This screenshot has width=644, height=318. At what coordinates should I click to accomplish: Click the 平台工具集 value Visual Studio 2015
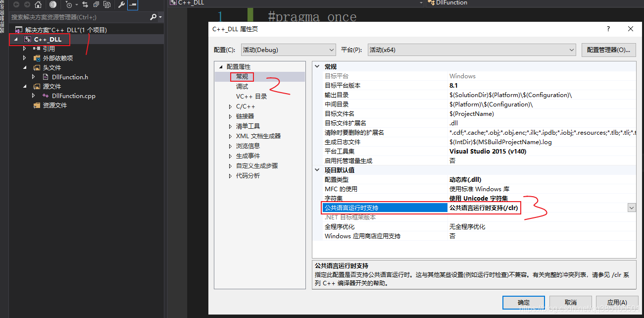(488, 151)
